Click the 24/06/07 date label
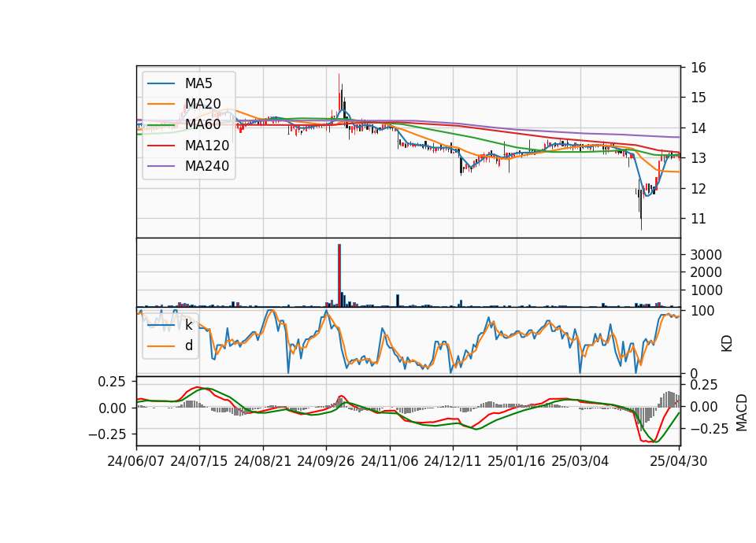This screenshot has width=756, height=543. click(136, 461)
